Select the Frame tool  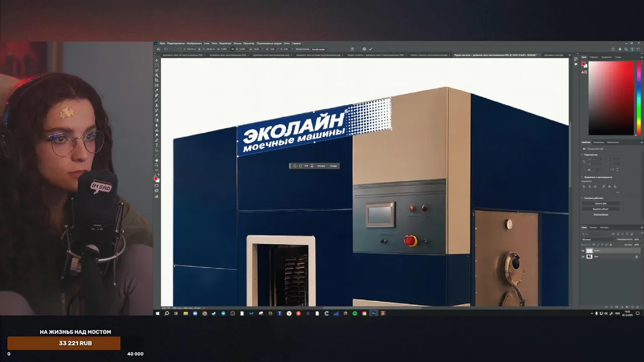click(156, 85)
